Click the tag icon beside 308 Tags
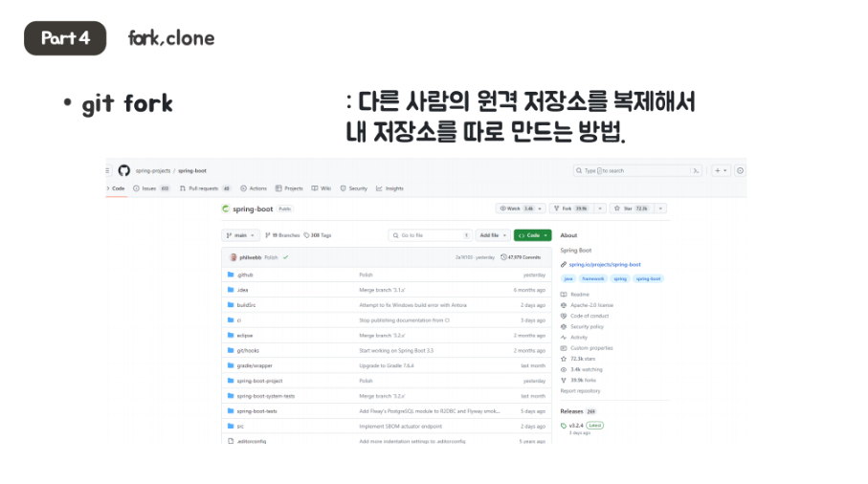Screen dimensions: 868x484 coord(306,235)
